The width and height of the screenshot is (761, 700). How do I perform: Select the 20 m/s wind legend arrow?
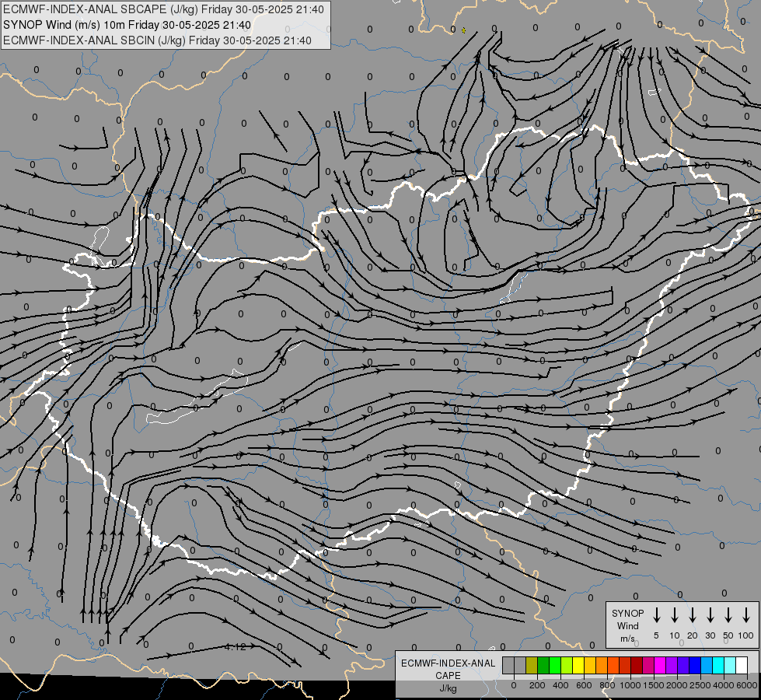[x=693, y=615]
